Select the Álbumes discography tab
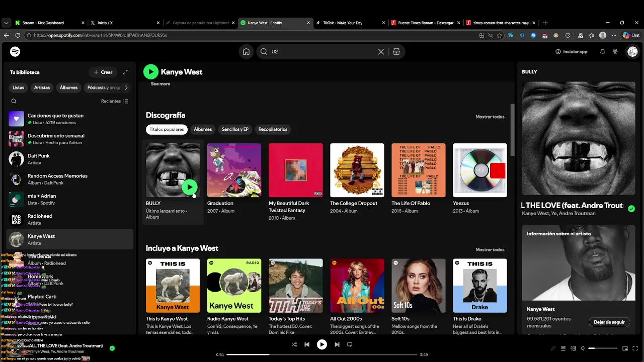The width and height of the screenshot is (644, 362). tap(203, 129)
